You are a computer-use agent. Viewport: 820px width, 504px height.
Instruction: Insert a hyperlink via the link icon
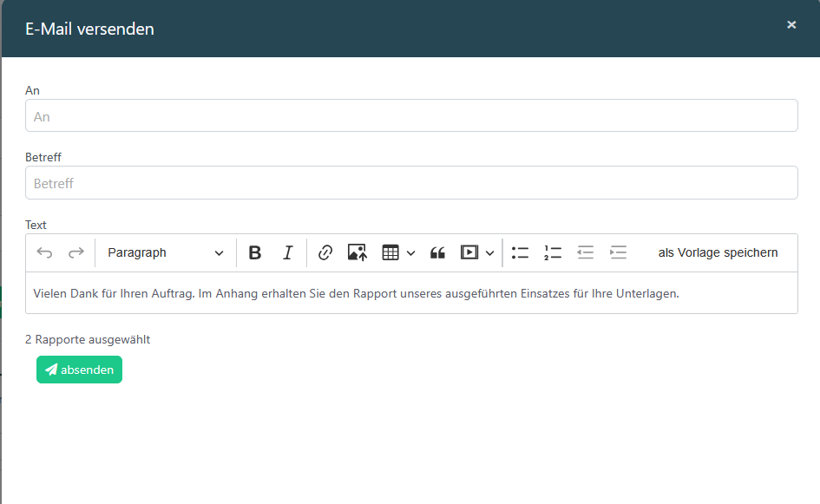(325, 253)
